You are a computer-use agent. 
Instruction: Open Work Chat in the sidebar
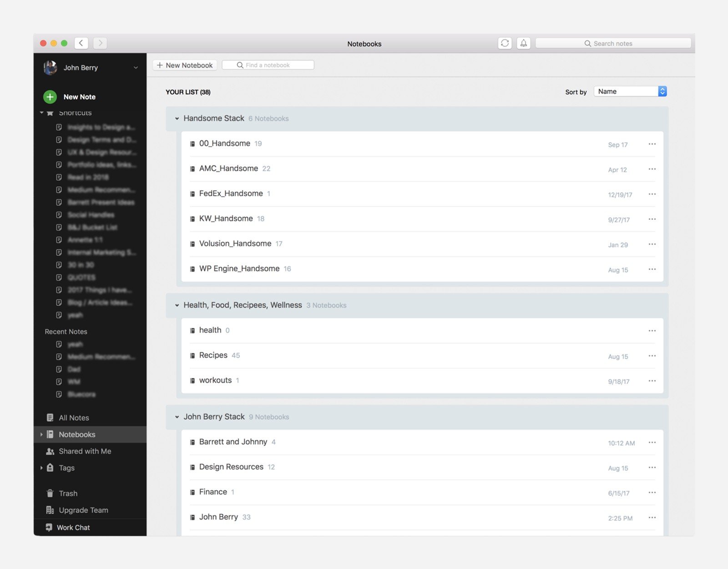click(73, 528)
